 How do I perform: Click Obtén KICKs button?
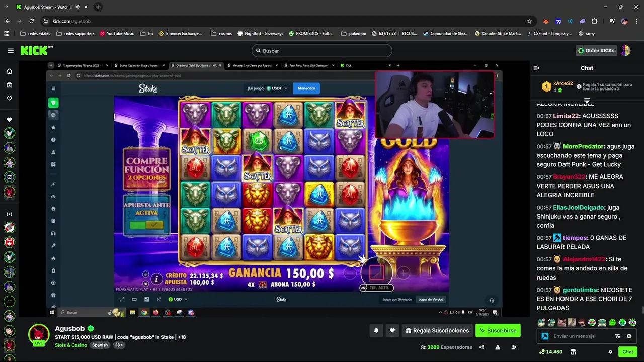click(x=596, y=50)
